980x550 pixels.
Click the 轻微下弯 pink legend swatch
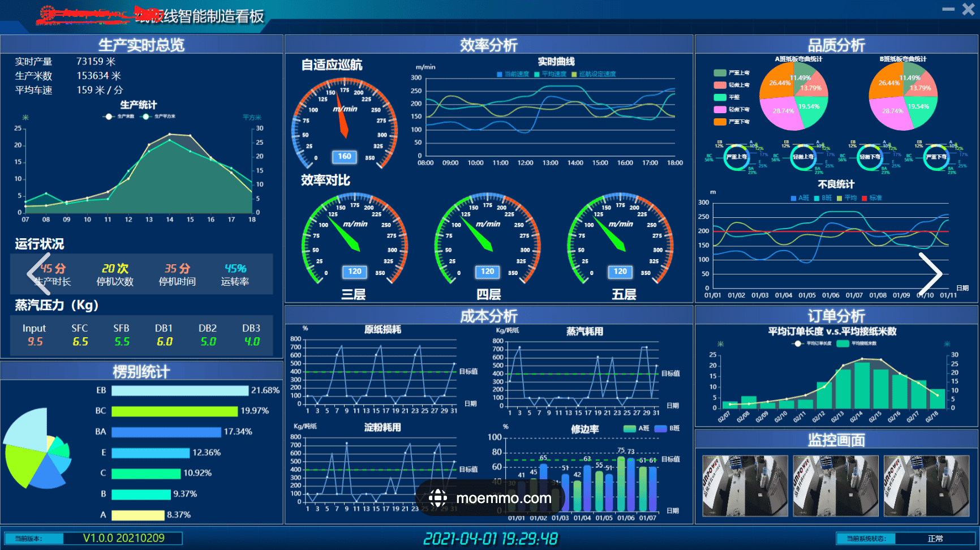click(720, 110)
